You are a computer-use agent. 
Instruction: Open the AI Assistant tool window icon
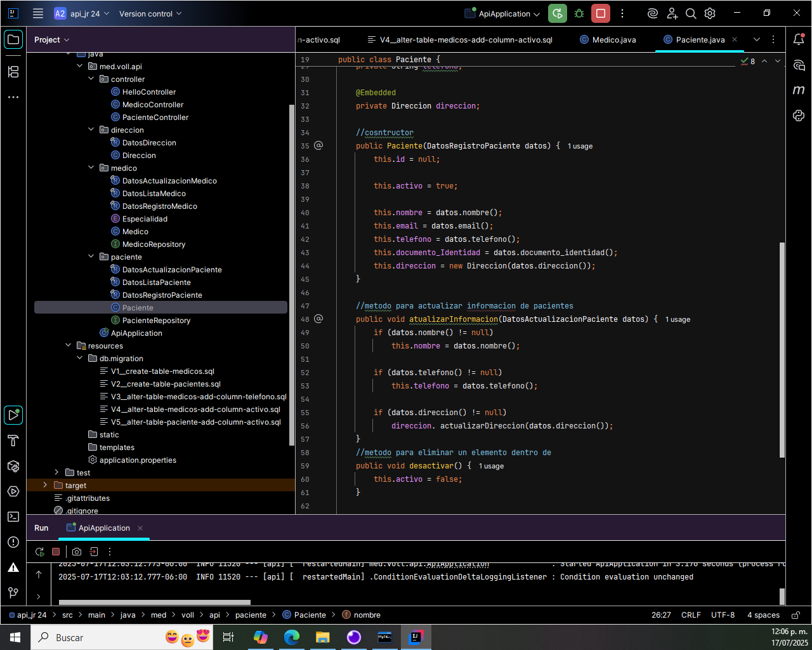pyautogui.click(x=799, y=65)
